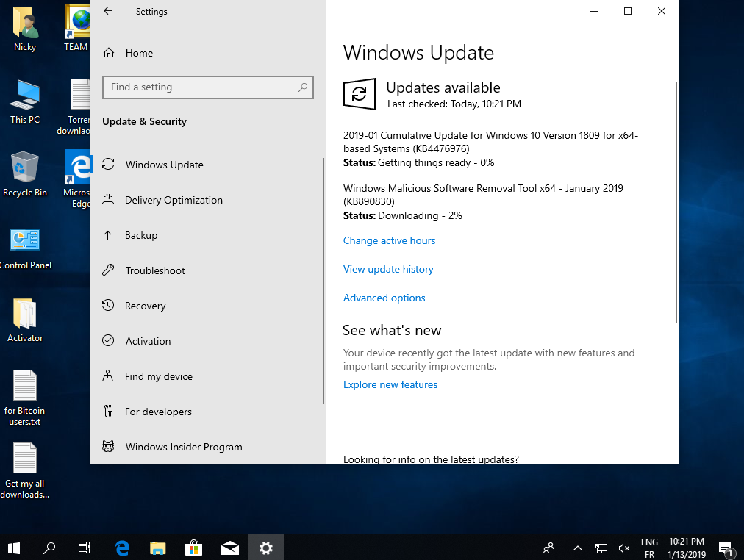This screenshot has height=560, width=744.
Task: Click the Backup upward arrow icon
Action: pos(108,234)
